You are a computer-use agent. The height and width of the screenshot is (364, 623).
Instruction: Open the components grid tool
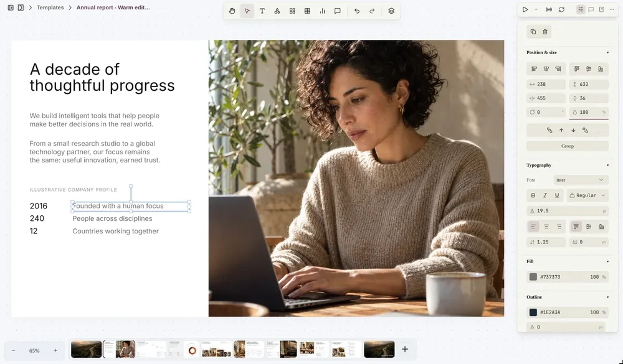point(292,11)
